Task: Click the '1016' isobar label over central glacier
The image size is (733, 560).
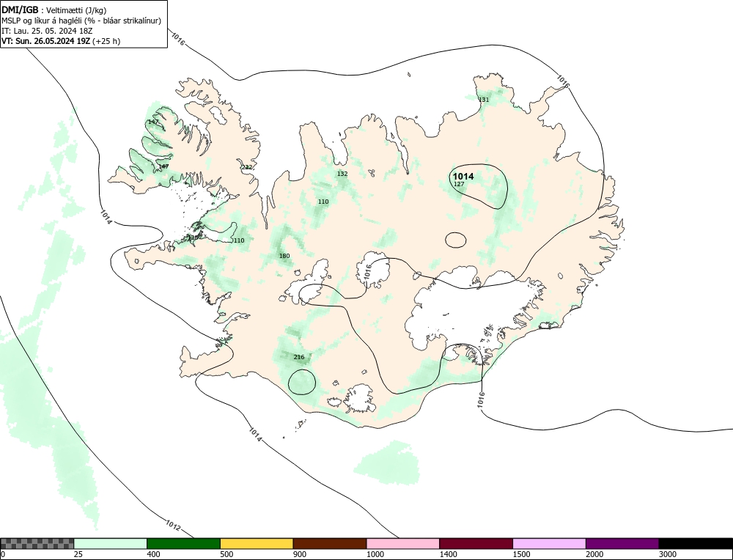Action: click(367, 272)
